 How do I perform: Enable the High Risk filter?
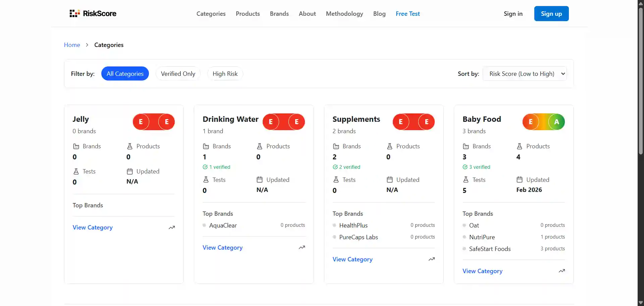225,74
